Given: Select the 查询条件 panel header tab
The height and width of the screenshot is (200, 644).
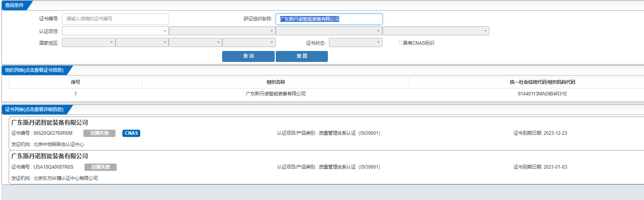Looking at the screenshot, I should pos(15,5).
